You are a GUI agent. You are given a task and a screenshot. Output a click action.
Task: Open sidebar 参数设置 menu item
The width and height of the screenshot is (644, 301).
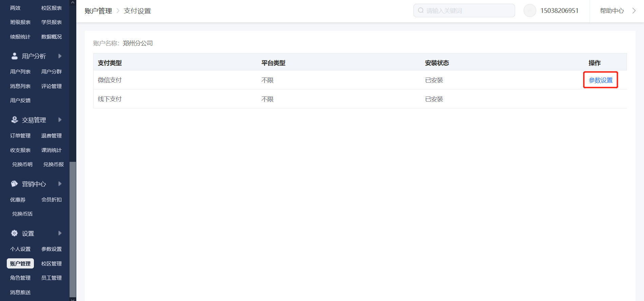coord(52,249)
